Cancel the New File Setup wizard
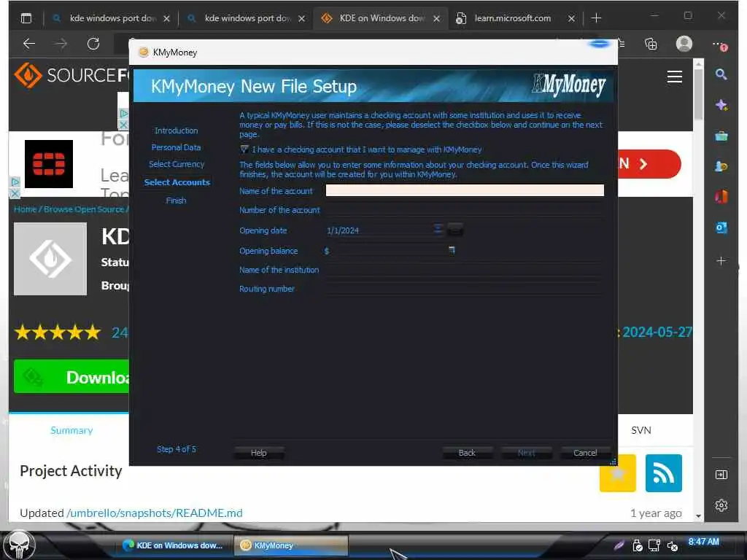 (x=585, y=452)
